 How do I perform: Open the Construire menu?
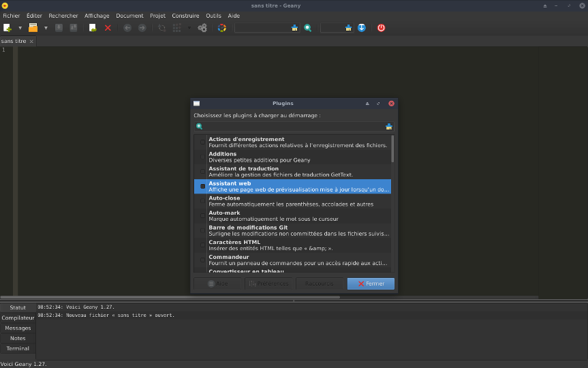pos(185,16)
